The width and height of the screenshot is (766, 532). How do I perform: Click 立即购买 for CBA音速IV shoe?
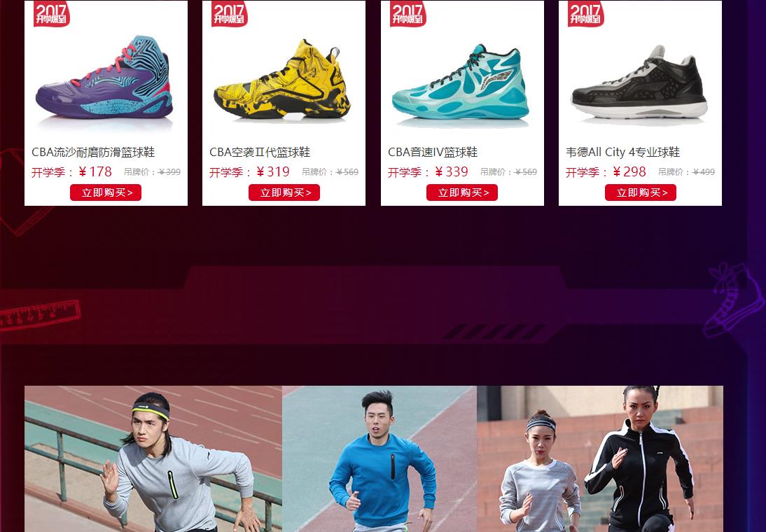click(462, 192)
